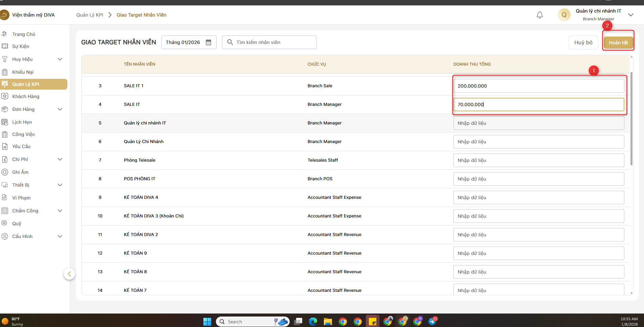644x327 pixels.
Task: Go to Trang Chủ in the sidebar
Action: [24, 34]
